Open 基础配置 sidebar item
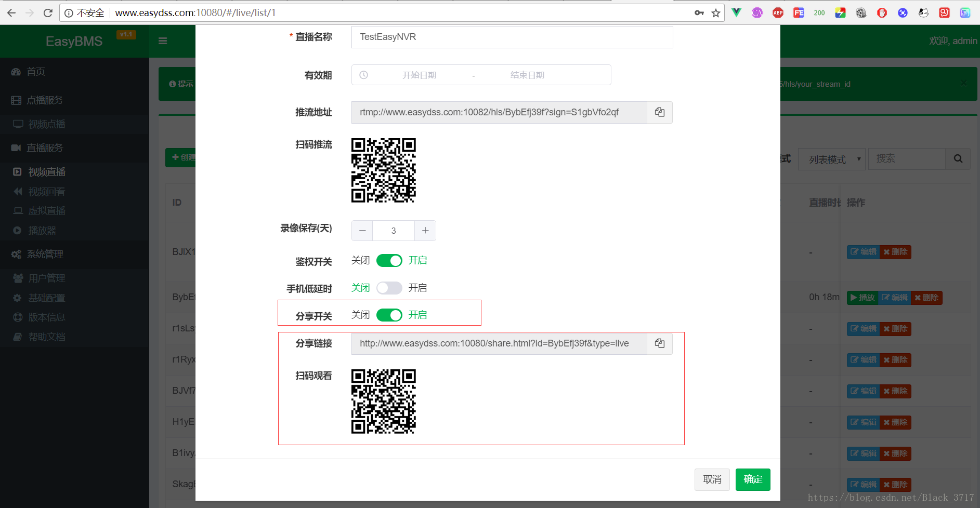Image resolution: width=980 pixels, height=508 pixels. (74, 298)
